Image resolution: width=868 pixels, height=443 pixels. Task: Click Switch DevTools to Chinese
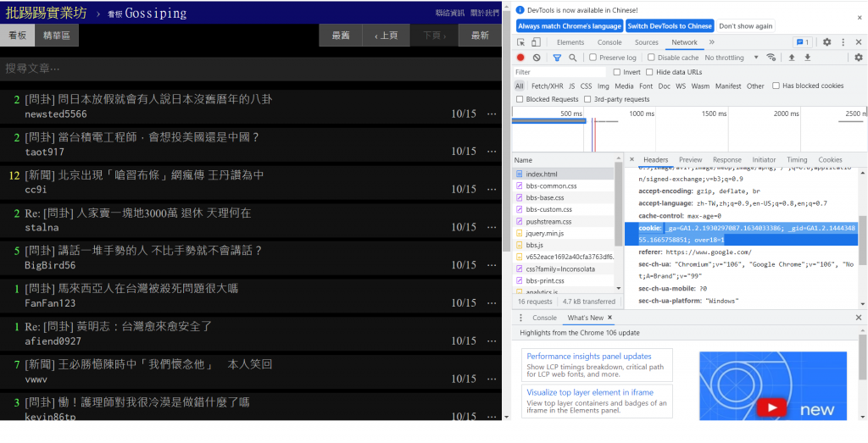(670, 26)
